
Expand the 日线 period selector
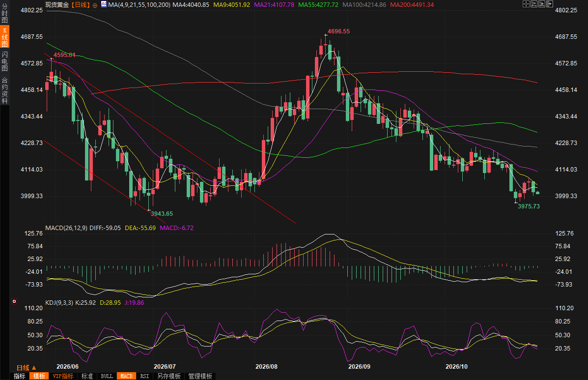click(26, 368)
